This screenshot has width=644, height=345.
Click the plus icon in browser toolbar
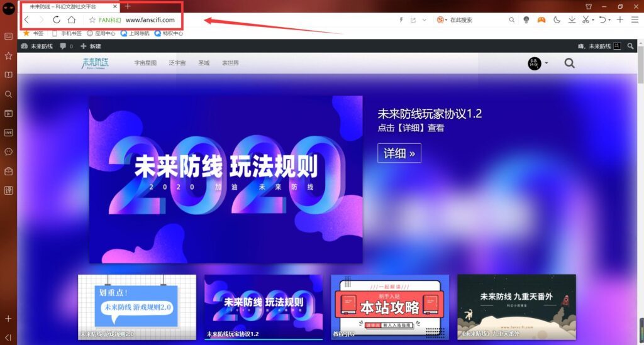pyautogui.click(x=620, y=19)
